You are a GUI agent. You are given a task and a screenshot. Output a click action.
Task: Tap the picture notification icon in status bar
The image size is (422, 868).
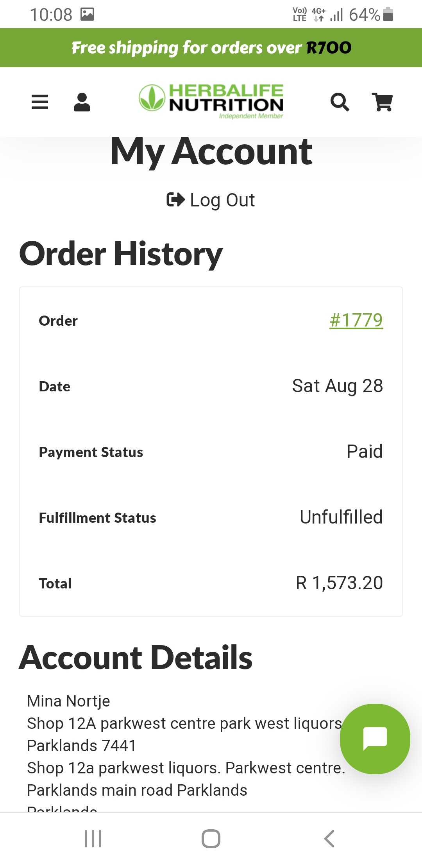[87, 14]
